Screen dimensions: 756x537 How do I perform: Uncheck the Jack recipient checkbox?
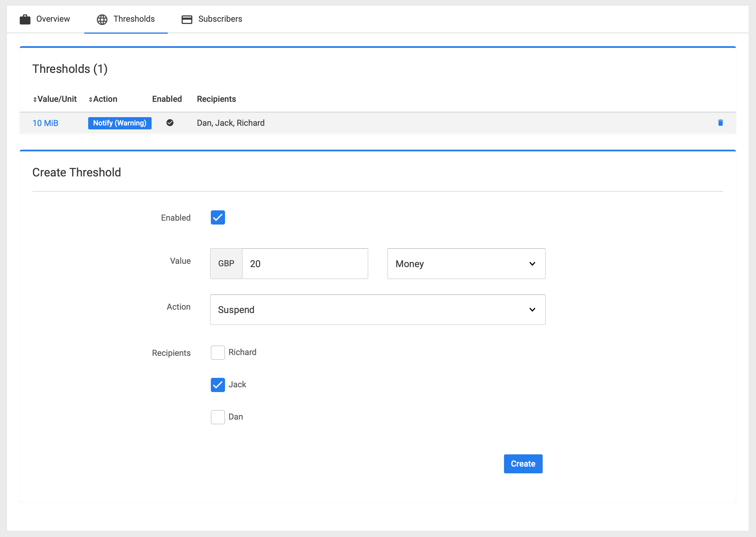(x=218, y=385)
